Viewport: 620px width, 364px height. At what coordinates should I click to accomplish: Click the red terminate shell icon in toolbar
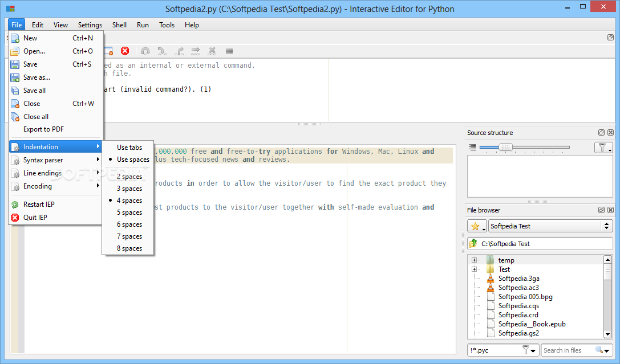coord(125,51)
